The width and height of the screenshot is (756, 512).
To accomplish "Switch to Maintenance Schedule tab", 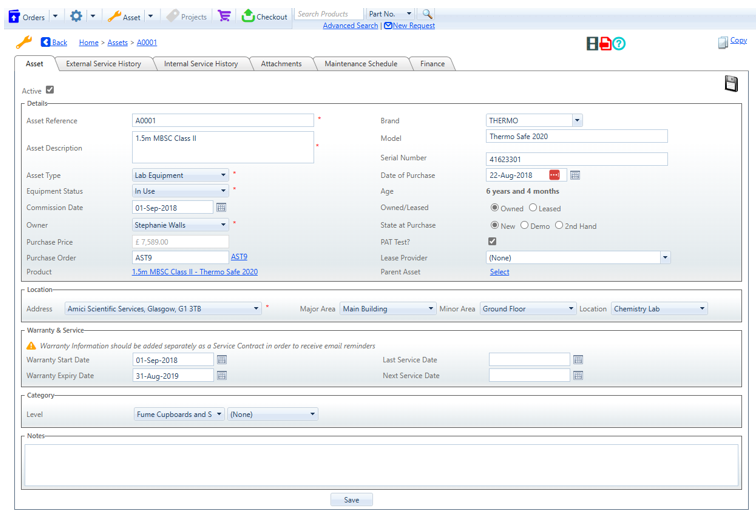I will 361,64.
